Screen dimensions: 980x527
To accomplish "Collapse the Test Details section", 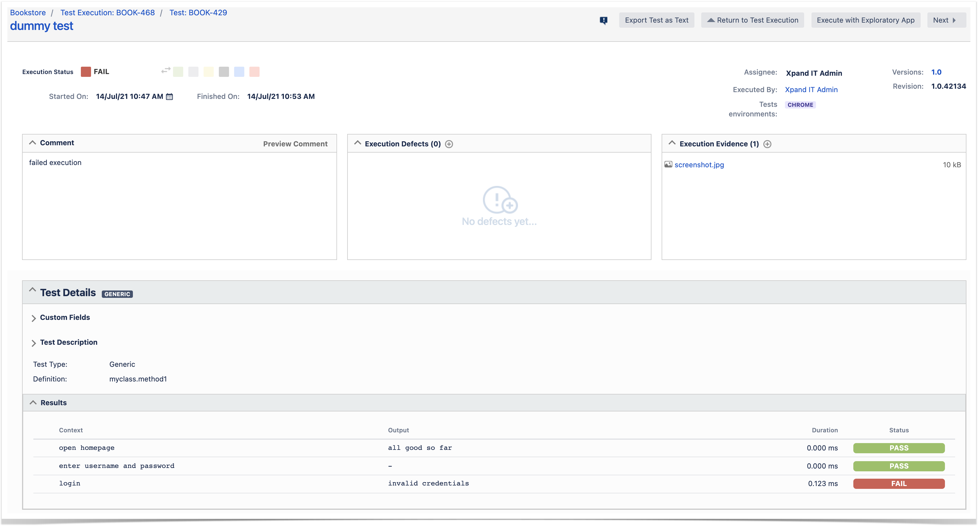I will (x=33, y=290).
